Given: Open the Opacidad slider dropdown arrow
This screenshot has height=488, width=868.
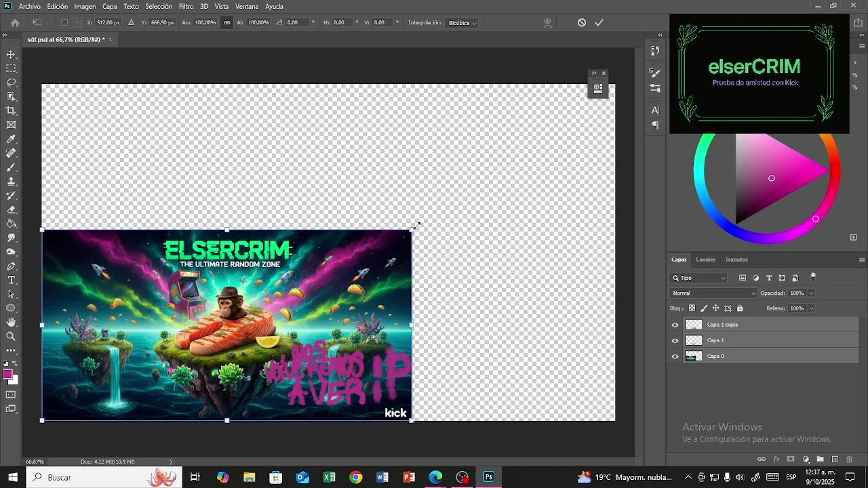Looking at the screenshot, I should click(811, 293).
